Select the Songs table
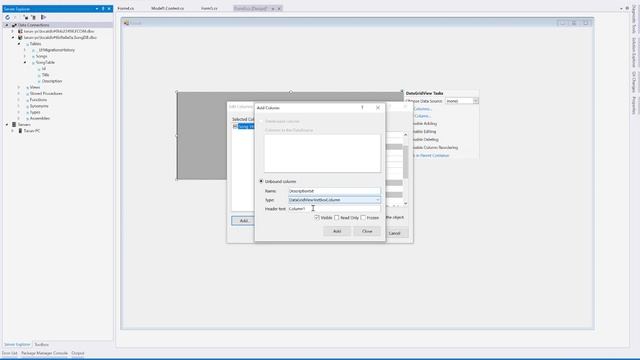 point(41,56)
